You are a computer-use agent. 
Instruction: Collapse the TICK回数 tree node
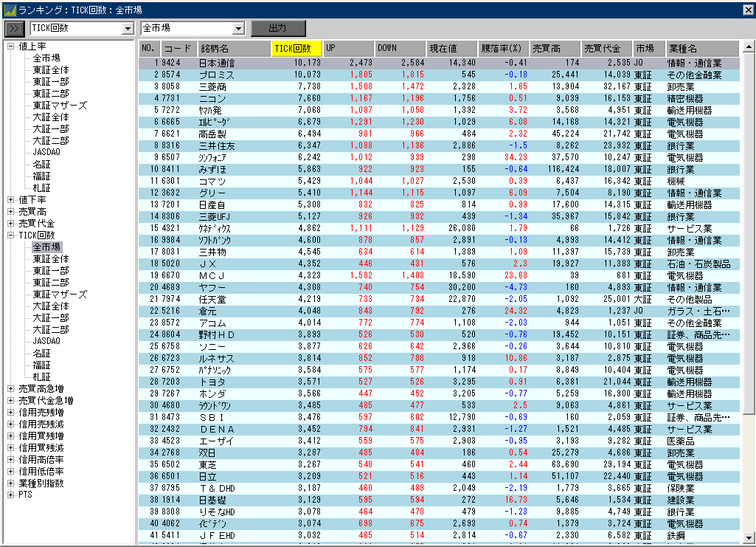pyautogui.click(x=10, y=235)
